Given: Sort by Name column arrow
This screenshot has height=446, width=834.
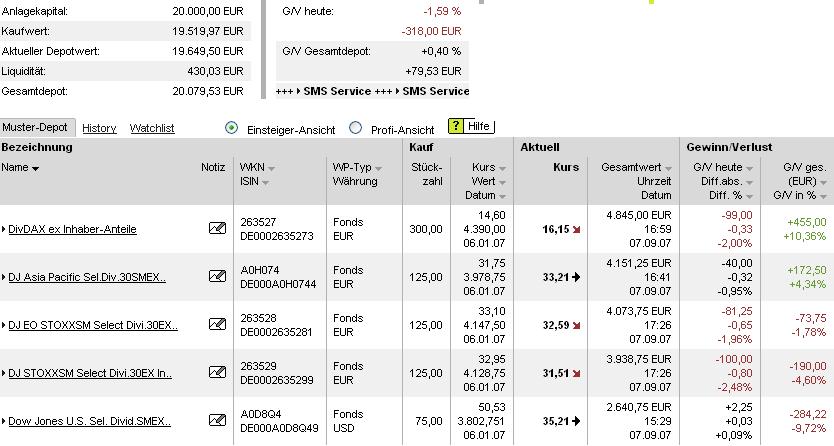Looking at the screenshot, I should point(36,168).
